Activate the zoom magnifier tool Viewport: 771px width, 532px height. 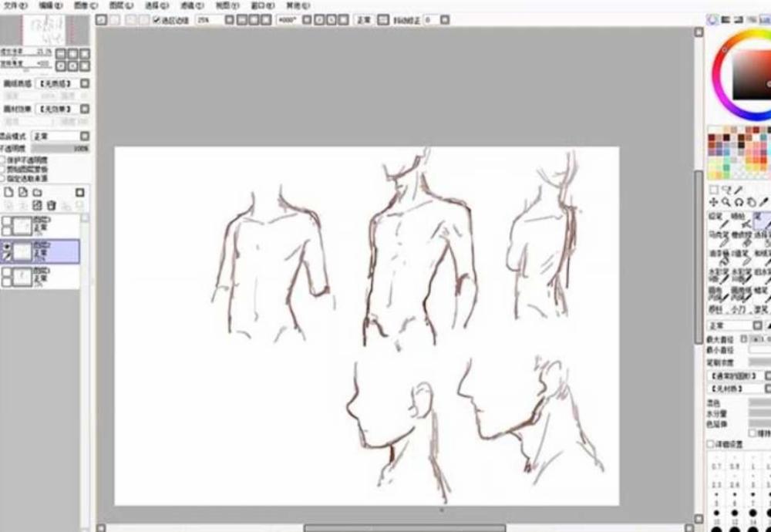pos(726,202)
